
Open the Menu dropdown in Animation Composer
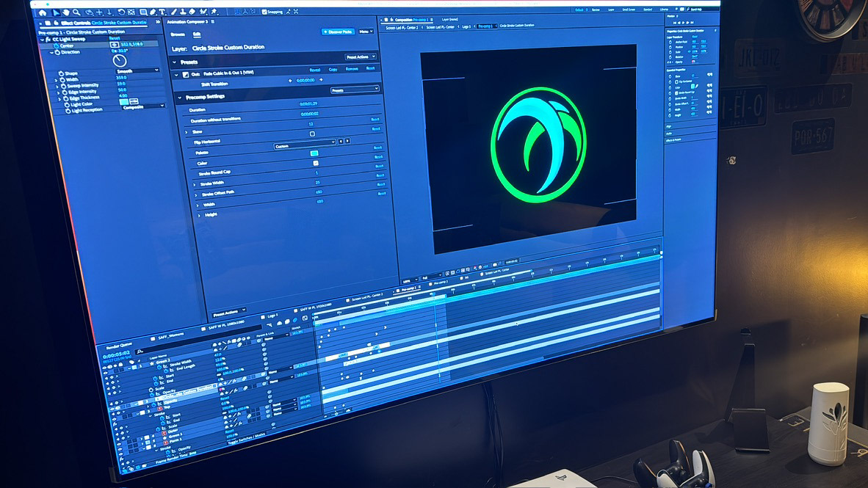click(x=366, y=32)
